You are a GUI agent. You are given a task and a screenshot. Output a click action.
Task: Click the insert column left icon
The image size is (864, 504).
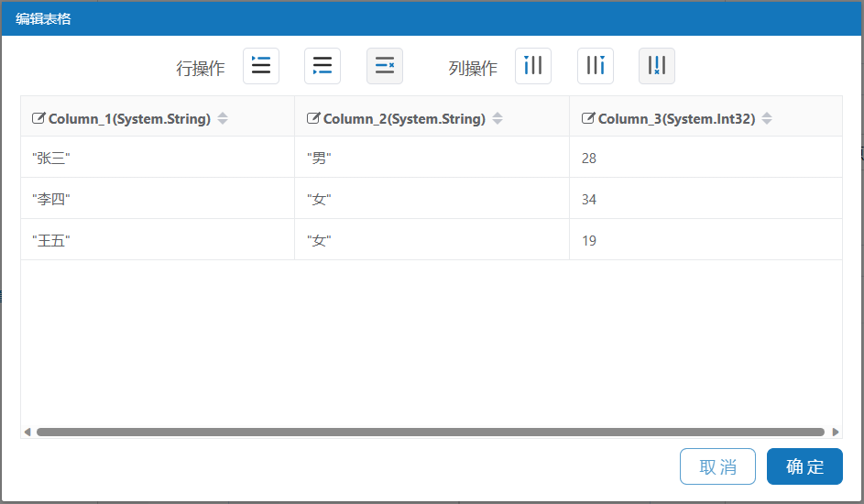click(x=533, y=66)
